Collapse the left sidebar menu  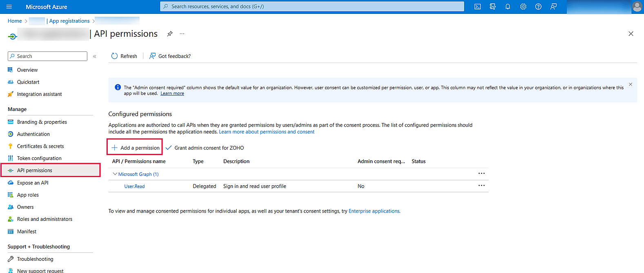click(95, 56)
